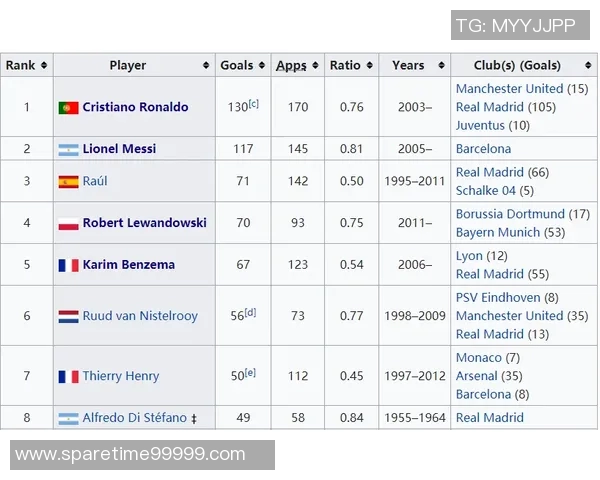Sort by the Apps column header
The image size is (600, 480).
[x=291, y=65]
